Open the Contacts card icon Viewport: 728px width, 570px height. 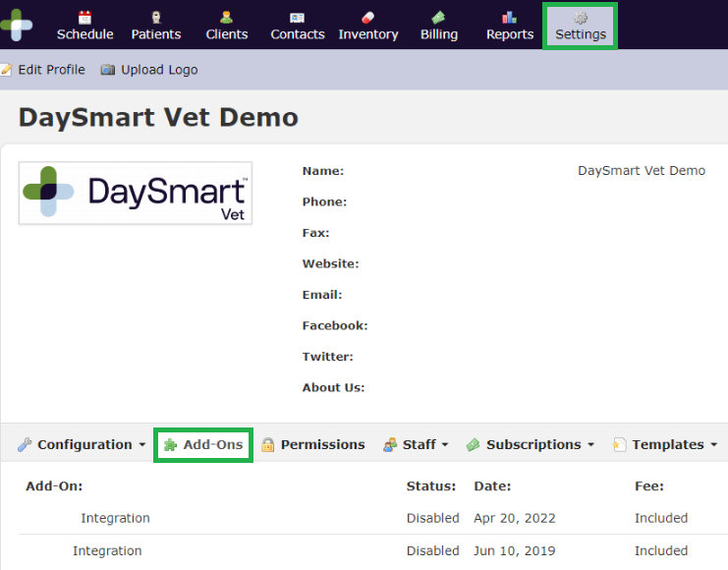297,18
